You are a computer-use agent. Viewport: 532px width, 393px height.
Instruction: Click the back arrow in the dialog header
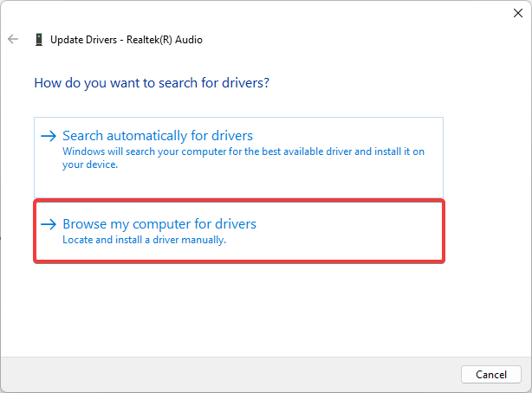point(13,40)
